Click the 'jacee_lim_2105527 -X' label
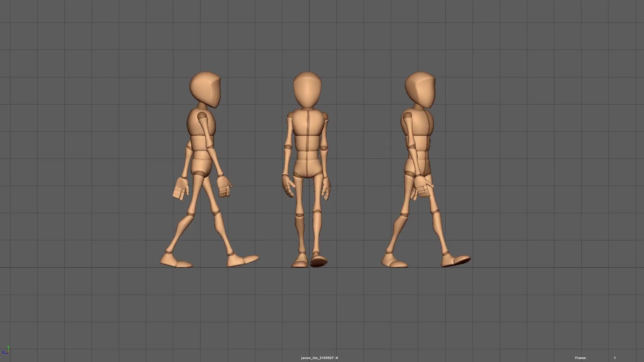 [x=319, y=358]
